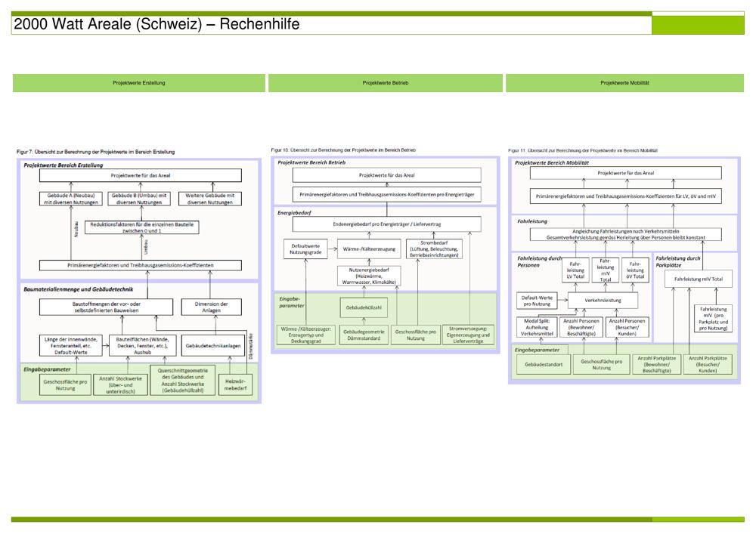
Task: Click the Figur 10 Betrieb diagram caption
Action: tap(343, 150)
